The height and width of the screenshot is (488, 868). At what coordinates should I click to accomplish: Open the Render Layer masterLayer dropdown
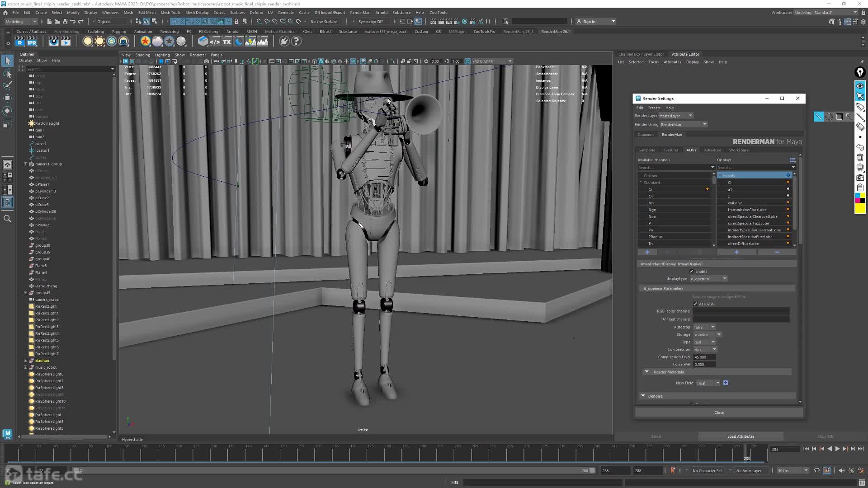tap(676, 116)
